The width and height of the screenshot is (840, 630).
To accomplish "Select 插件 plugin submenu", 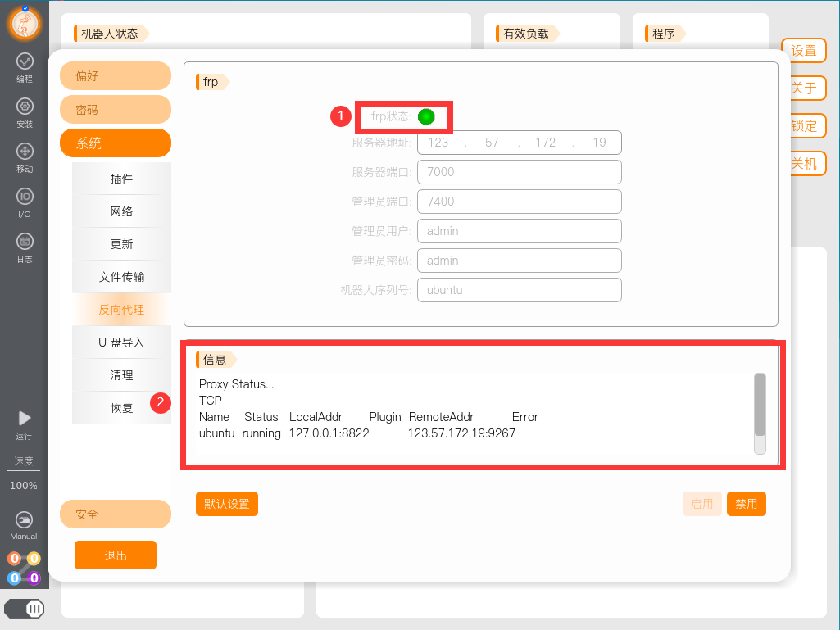I will point(121,179).
